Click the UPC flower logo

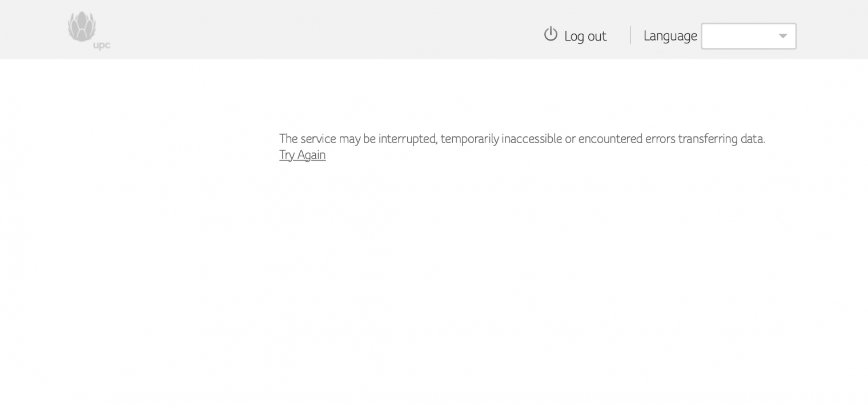82,26
